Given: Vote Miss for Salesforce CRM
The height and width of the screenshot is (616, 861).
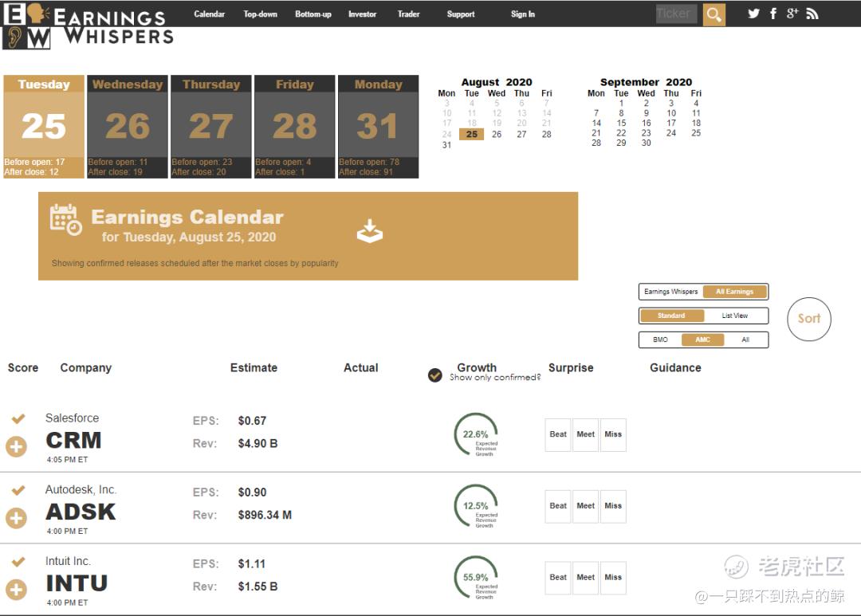Looking at the screenshot, I should (x=613, y=434).
